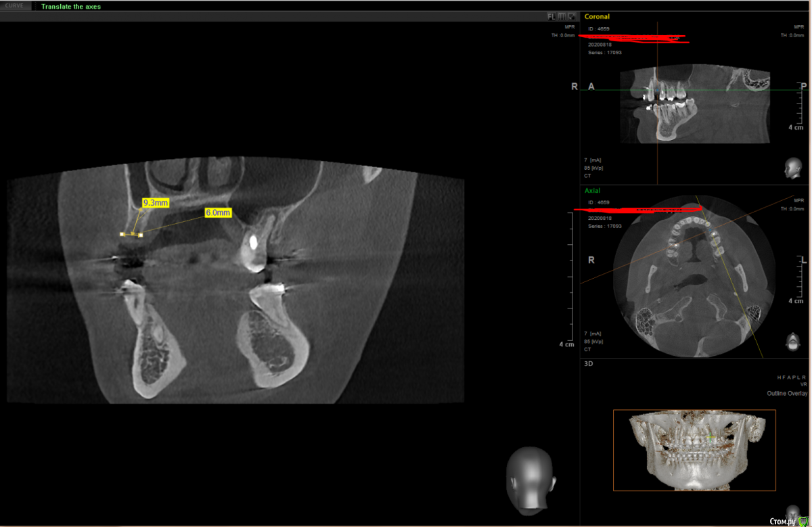Click the 6.0mm measurement label
The width and height of the screenshot is (812, 527).
tap(218, 212)
